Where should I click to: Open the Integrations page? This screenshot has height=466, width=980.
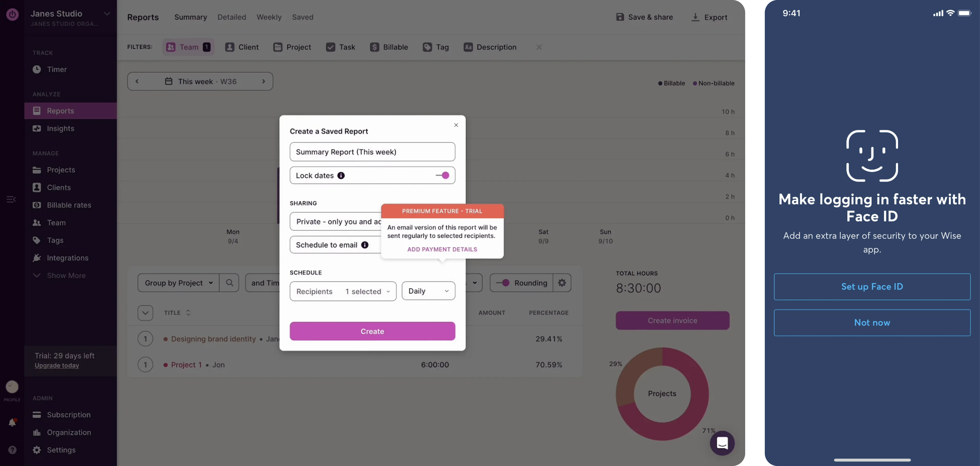click(x=67, y=258)
